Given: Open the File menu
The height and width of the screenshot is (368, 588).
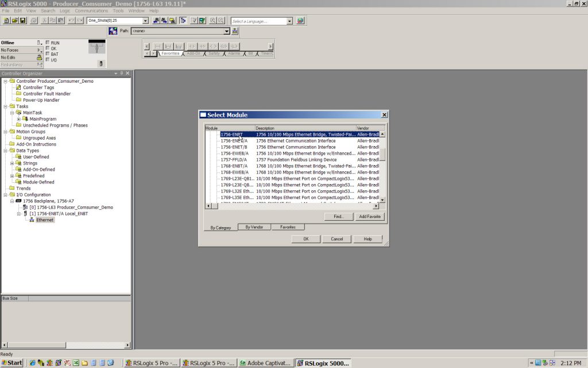Looking at the screenshot, I should click(6, 11).
